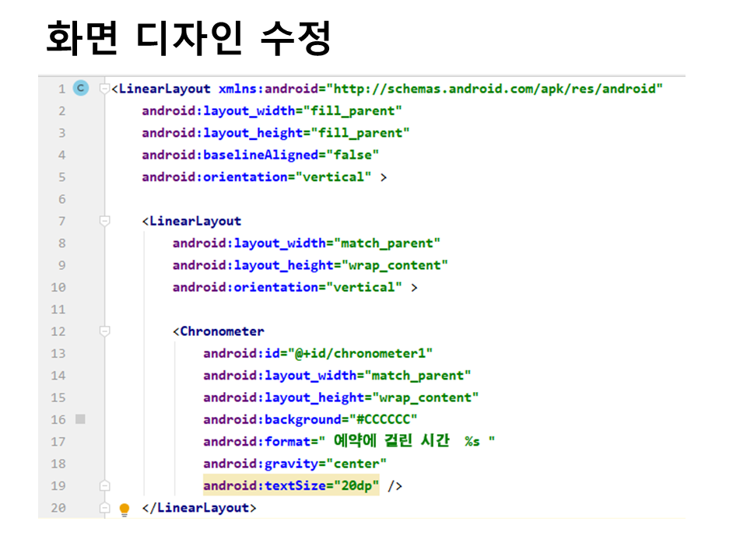Fold the Chronometer tag on line 12
The image size is (747, 560).
click(105, 331)
